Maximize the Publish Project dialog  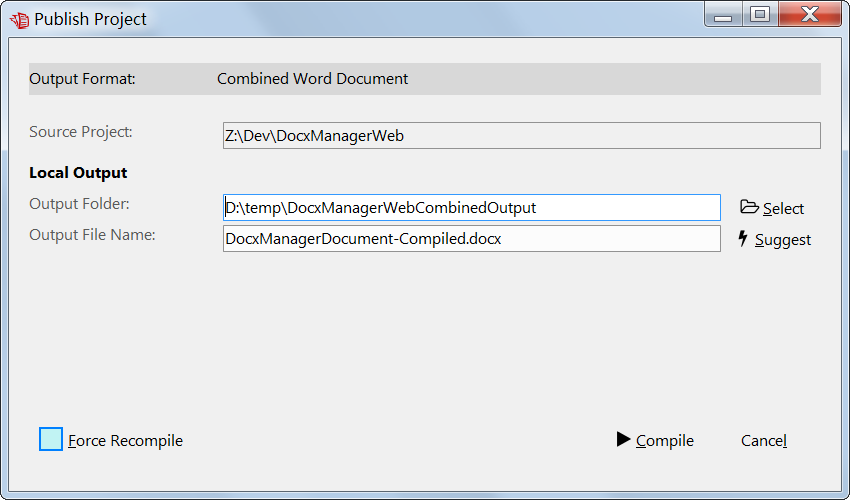click(x=760, y=14)
